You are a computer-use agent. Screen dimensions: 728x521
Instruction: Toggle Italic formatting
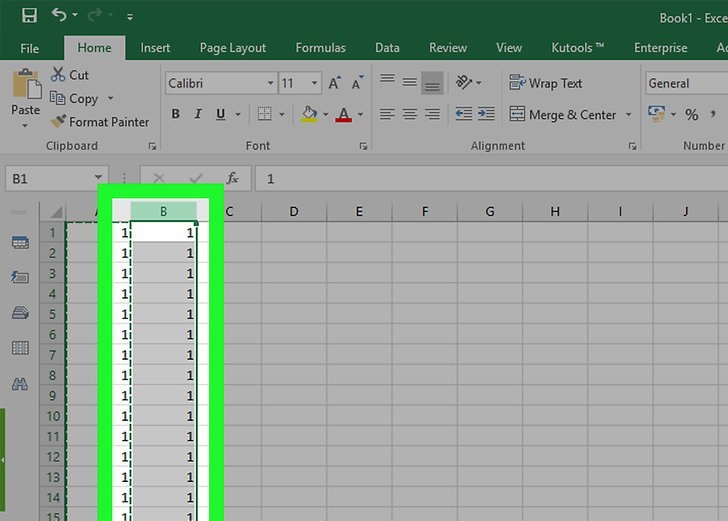(x=198, y=114)
